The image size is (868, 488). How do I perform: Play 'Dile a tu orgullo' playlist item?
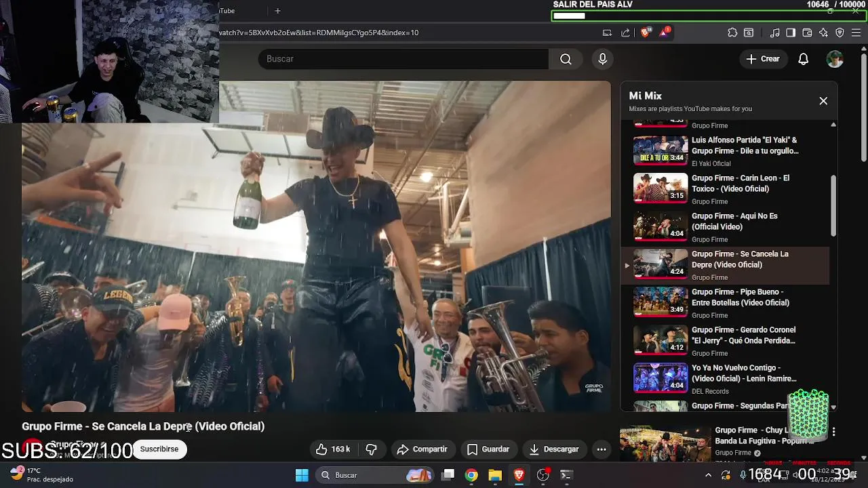(725, 151)
